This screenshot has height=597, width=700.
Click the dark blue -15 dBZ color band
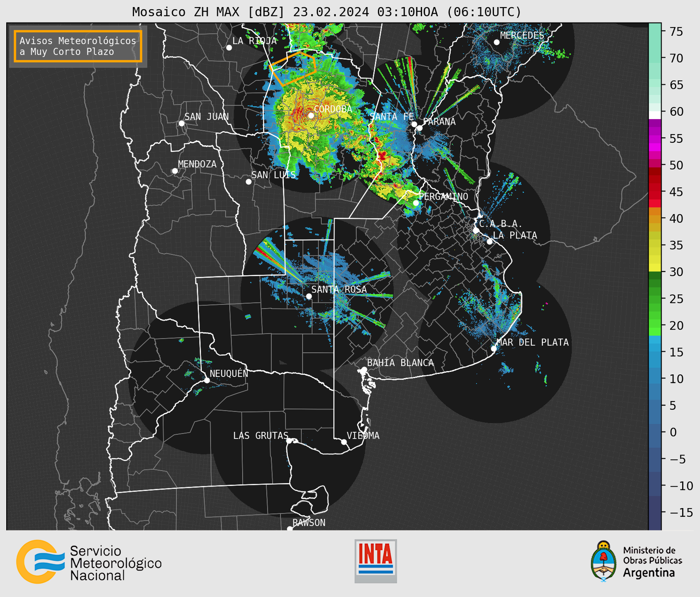click(x=655, y=513)
